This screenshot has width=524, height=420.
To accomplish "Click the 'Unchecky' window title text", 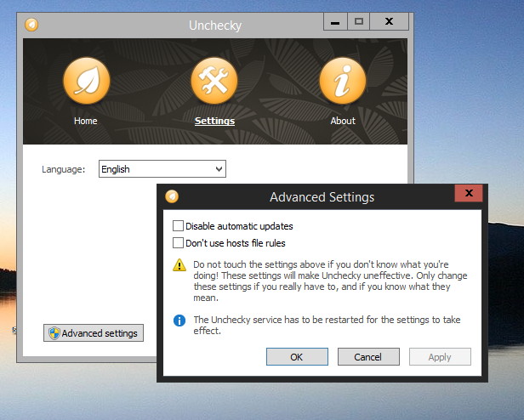I will pyautogui.click(x=215, y=26).
